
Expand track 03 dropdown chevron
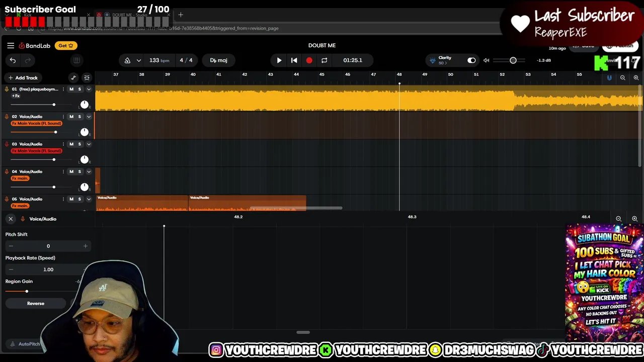[89, 144]
